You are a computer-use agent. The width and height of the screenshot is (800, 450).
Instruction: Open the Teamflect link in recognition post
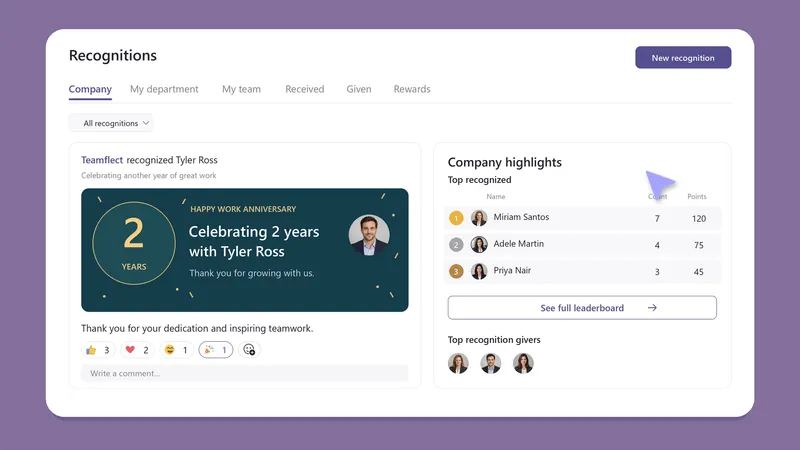(102, 160)
